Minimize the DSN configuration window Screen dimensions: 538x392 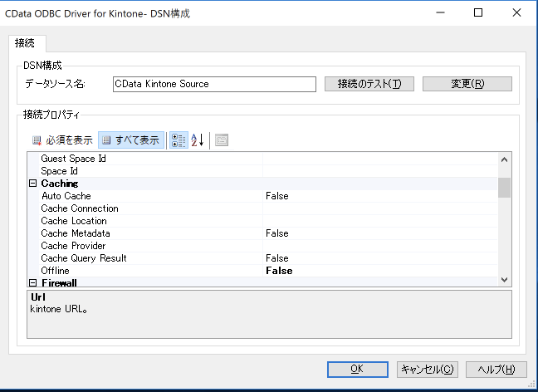tap(440, 13)
